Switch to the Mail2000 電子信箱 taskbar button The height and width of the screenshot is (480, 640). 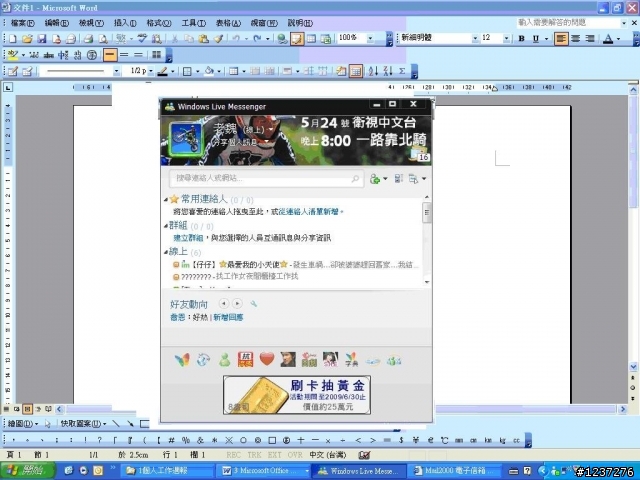(454, 471)
